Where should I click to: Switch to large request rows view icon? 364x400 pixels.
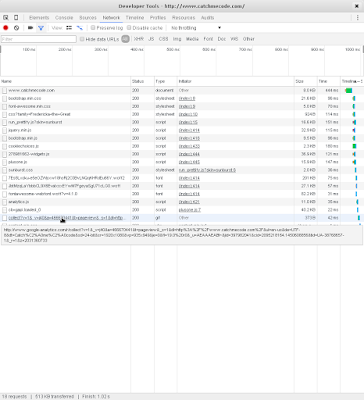[69, 28]
